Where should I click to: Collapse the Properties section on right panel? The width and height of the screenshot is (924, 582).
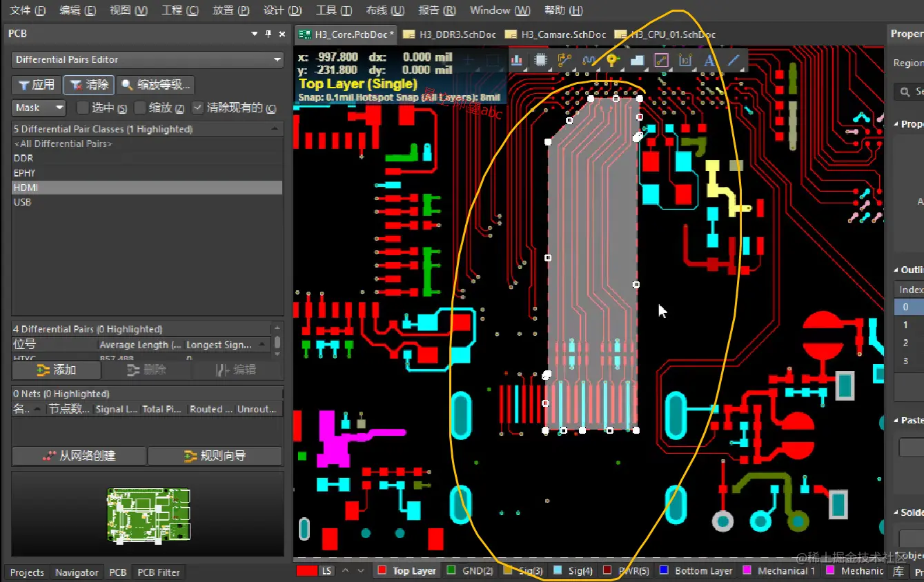pyautogui.click(x=895, y=124)
